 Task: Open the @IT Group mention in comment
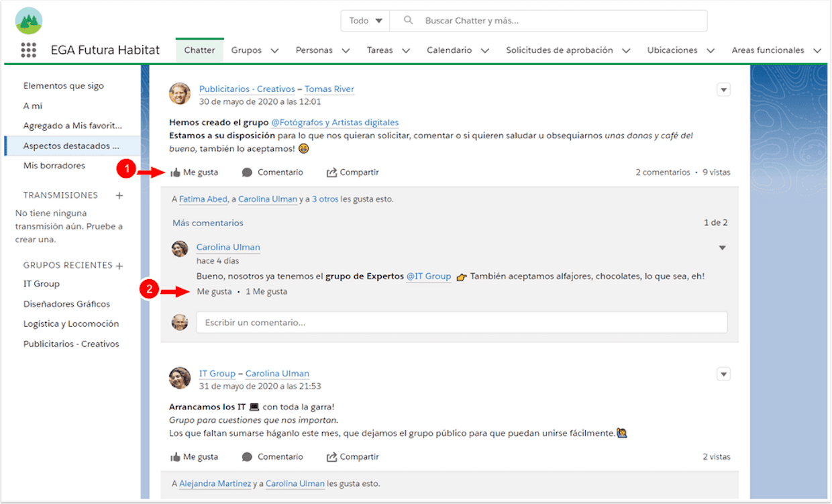(429, 276)
